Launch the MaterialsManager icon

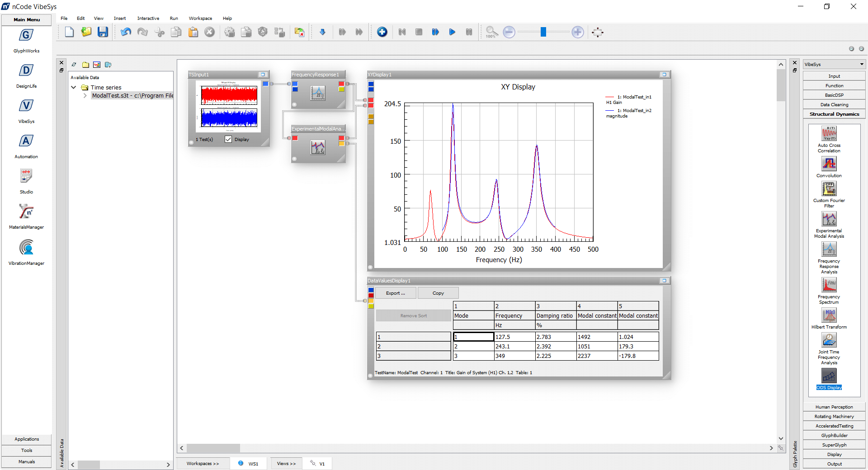pyautogui.click(x=26, y=212)
